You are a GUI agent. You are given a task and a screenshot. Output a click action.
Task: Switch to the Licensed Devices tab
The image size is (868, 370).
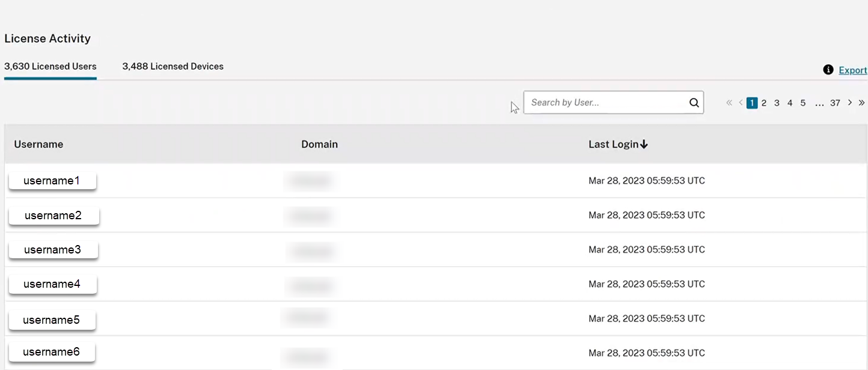click(x=173, y=67)
